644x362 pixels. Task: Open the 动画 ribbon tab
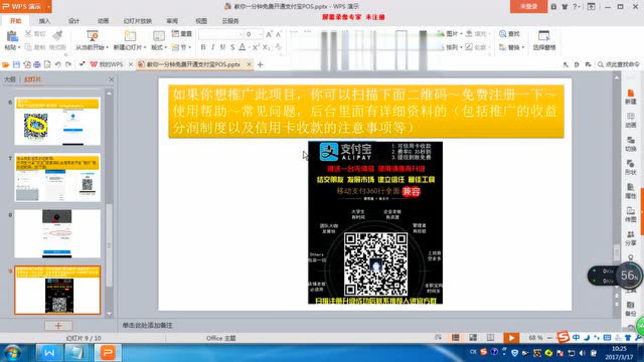click(103, 21)
